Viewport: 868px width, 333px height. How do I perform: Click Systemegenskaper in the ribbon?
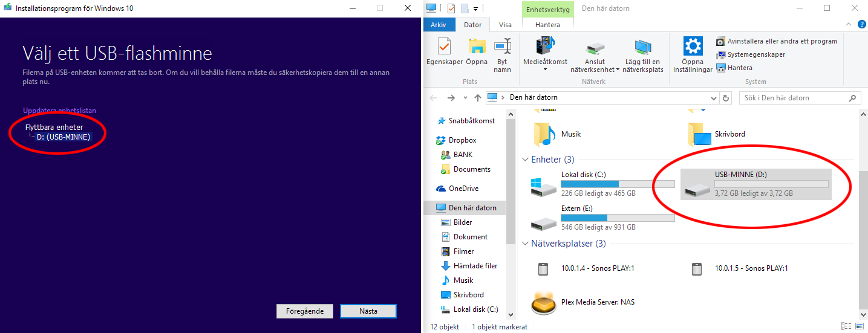point(751,54)
